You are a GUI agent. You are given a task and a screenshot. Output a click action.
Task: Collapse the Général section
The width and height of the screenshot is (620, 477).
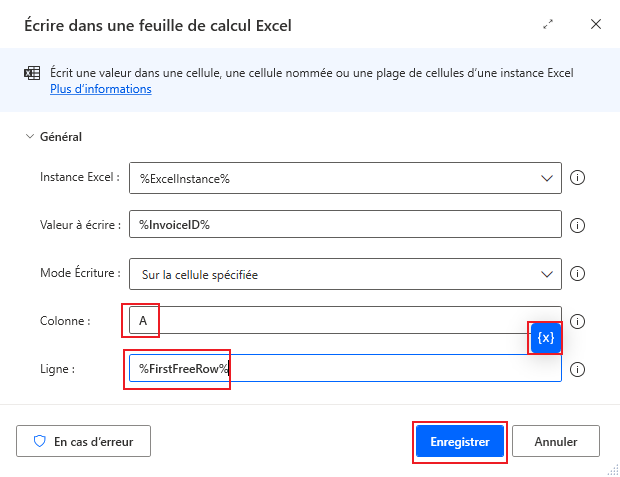[29, 137]
